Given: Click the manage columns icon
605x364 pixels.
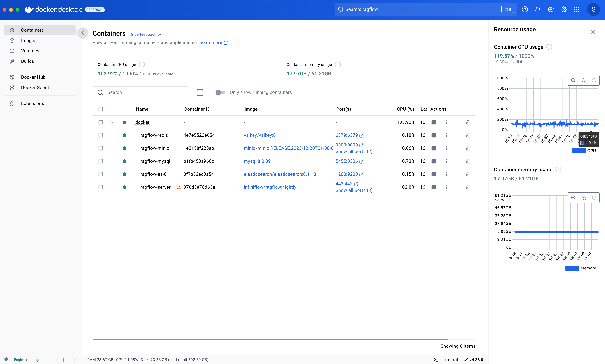Looking at the screenshot, I should point(200,92).
